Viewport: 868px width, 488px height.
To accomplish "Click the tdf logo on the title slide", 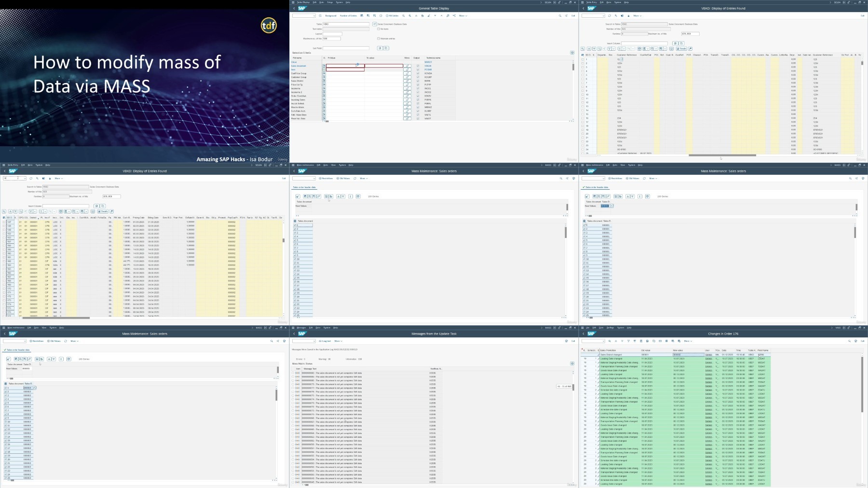I will tap(269, 25).
